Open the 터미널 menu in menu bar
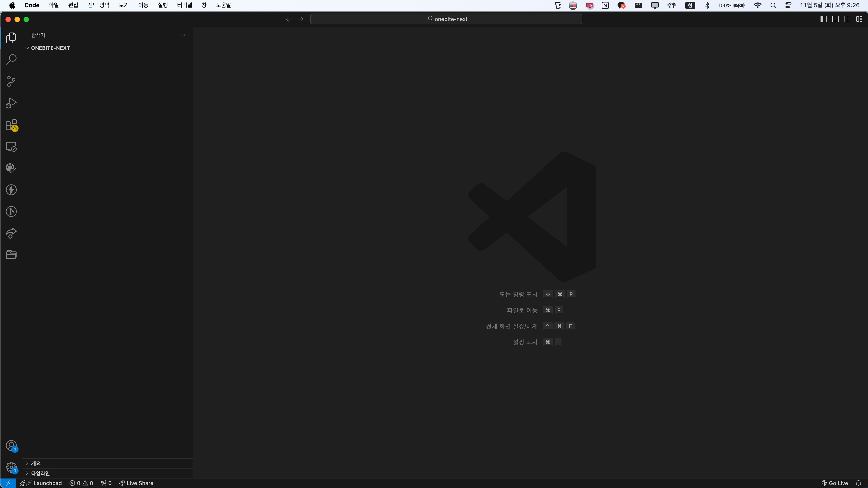This screenshot has height=488, width=868. click(x=184, y=5)
